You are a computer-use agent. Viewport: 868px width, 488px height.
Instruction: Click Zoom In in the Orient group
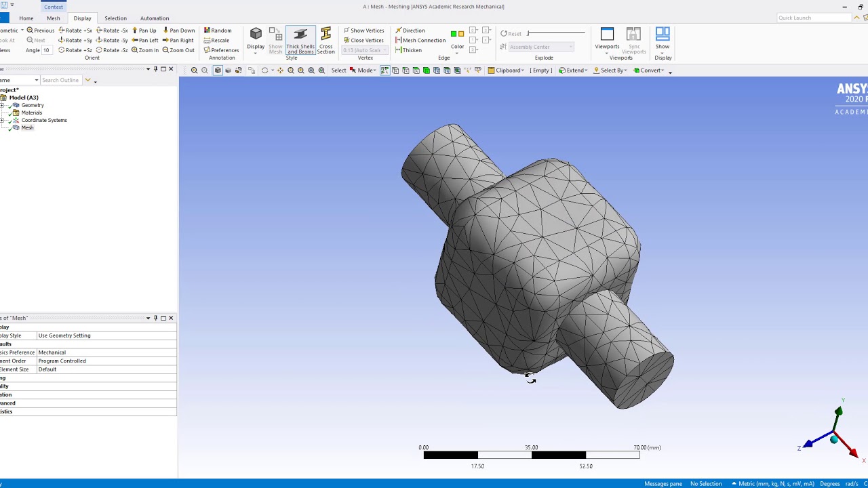[145, 50]
